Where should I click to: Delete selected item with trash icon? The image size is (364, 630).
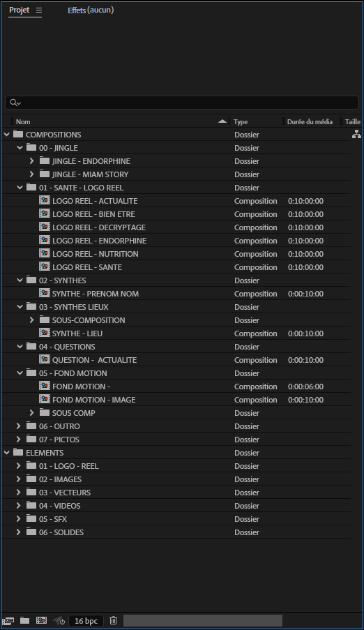pyautogui.click(x=113, y=621)
